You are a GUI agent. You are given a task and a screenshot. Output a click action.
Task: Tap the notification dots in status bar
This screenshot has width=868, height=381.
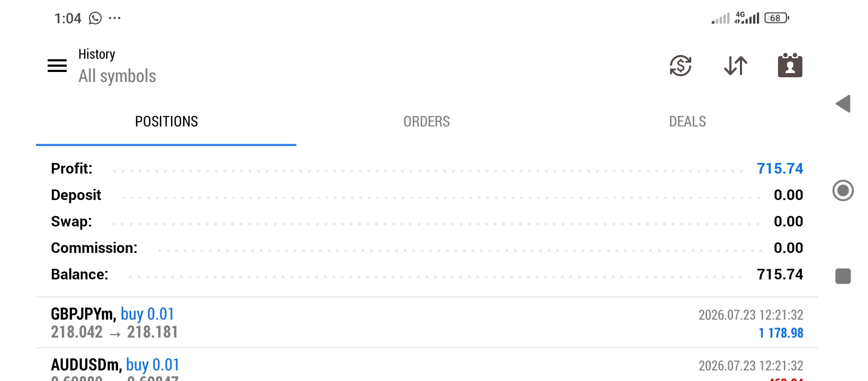(x=115, y=19)
